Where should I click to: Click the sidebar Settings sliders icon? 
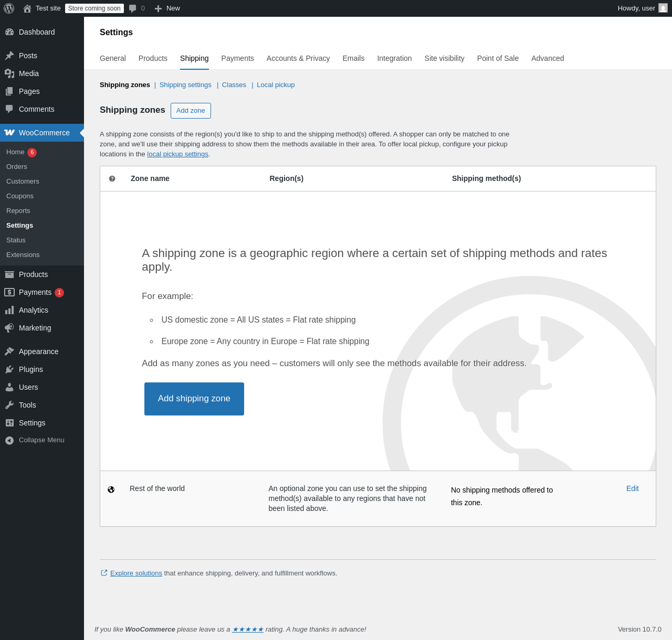[9, 423]
